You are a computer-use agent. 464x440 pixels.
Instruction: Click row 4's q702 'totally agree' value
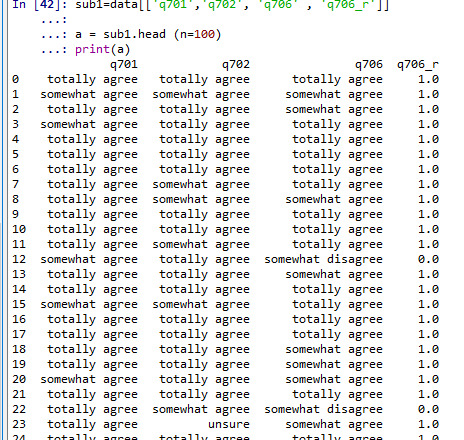[x=204, y=140]
